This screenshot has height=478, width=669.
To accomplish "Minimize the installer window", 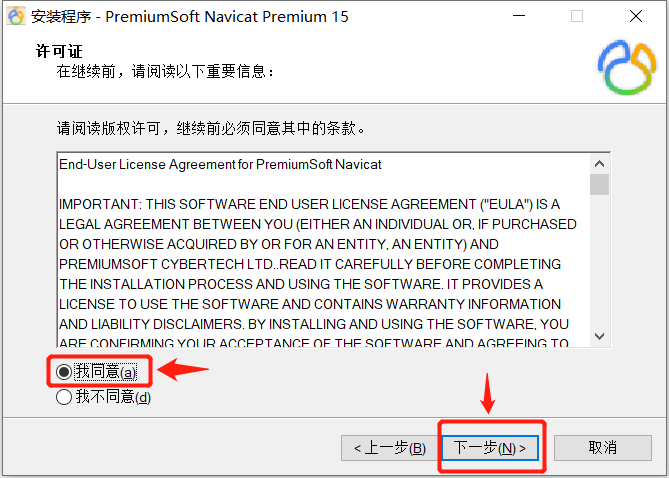I will pos(519,16).
